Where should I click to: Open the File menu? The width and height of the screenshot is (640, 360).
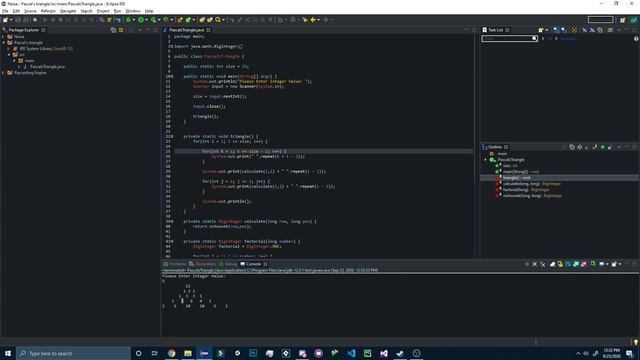(x=5, y=11)
